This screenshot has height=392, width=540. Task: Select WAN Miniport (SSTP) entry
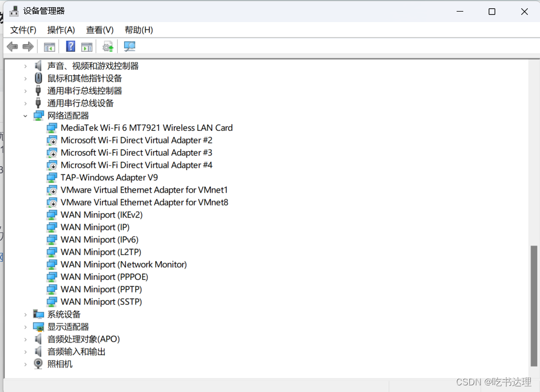coord(101,301)
